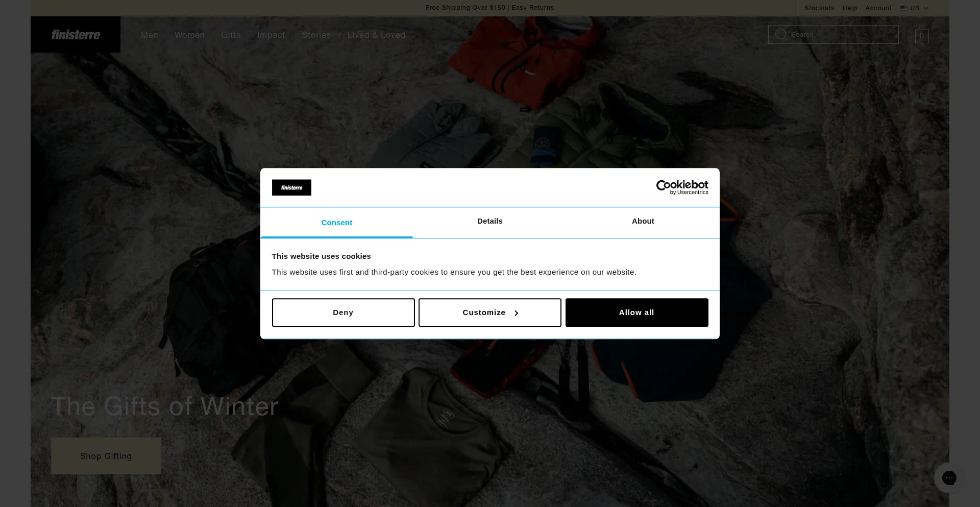Click the search magnifier icon
The width and height of the screenshot is (980, 507).
point(780,35)
